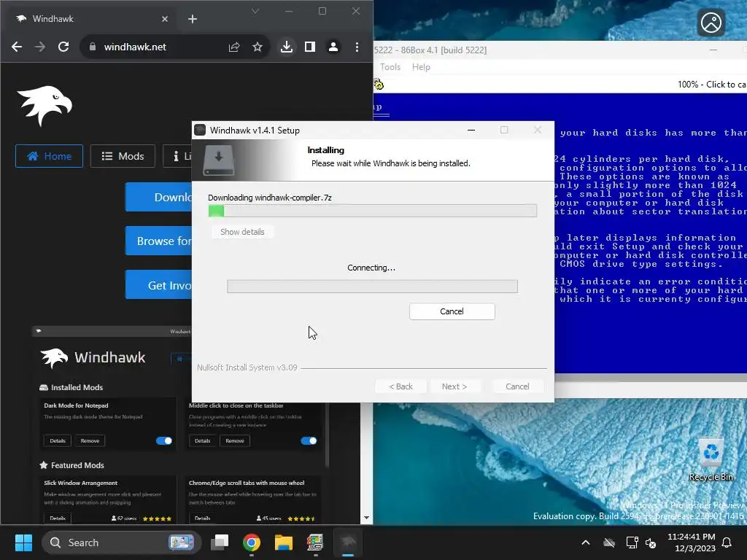The height and width of the screenshot is (560, 747).
Task: Click the Windhawk eagle logo on webpage
Action: click(x=44, y=106)
